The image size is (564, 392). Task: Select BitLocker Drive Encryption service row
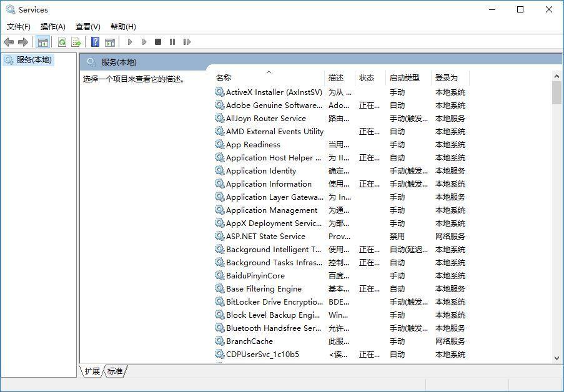(x=342, y=301)
